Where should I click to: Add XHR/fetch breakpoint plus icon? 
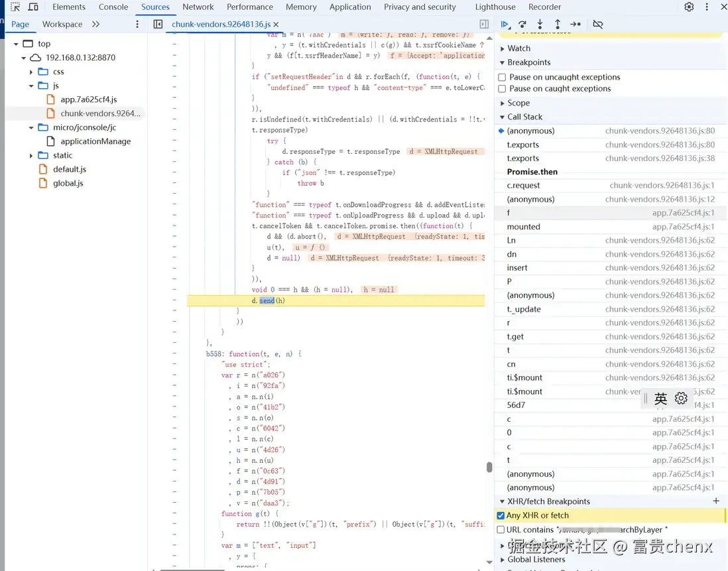click(x=716, y=501)
